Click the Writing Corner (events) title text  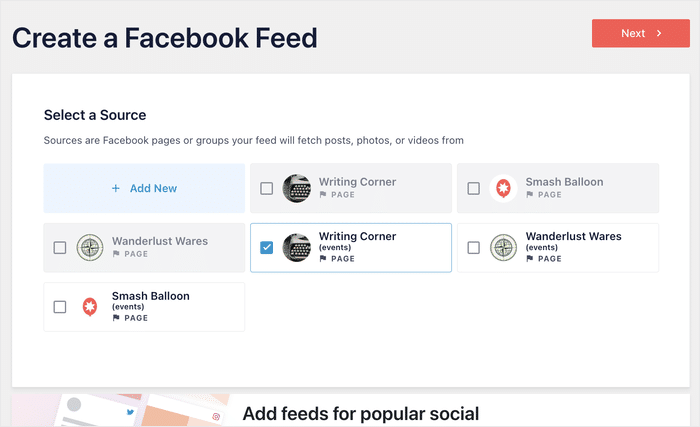pyautogui.click(x=357, y=236)
